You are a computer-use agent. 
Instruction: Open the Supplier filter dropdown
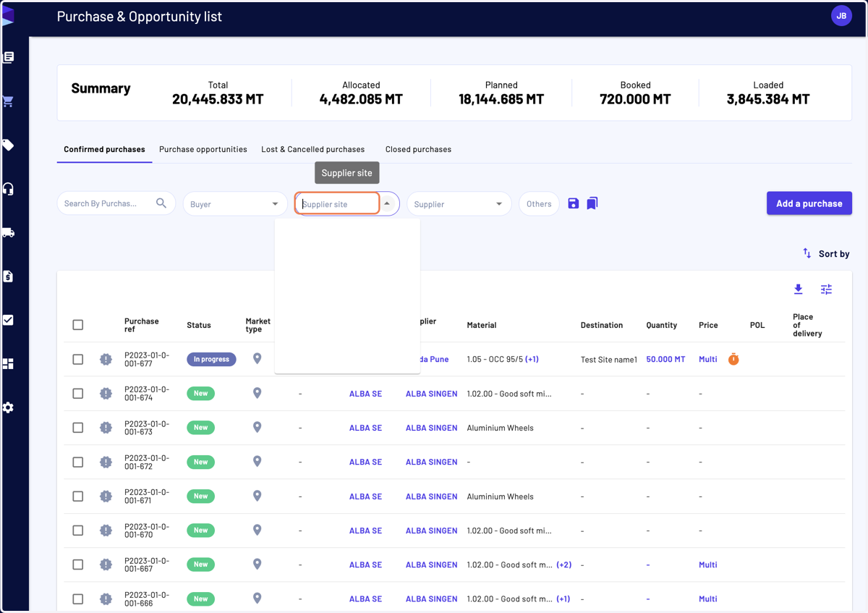pos(459,204)
